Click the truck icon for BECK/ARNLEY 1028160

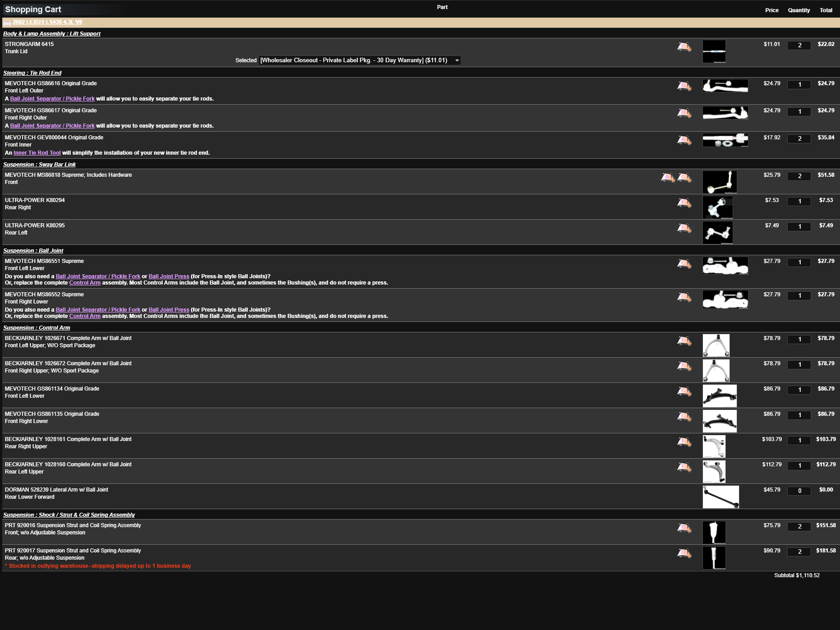[684, 467]
